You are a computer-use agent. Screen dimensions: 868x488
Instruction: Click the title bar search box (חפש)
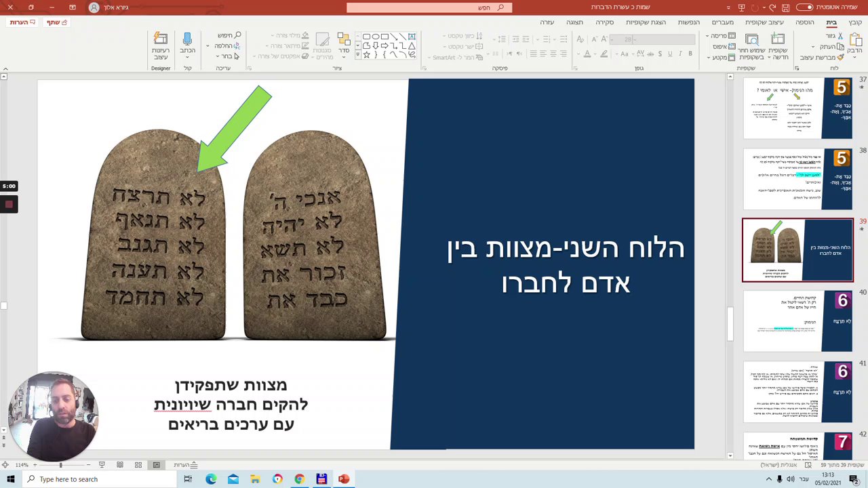(x=429, y=7)
